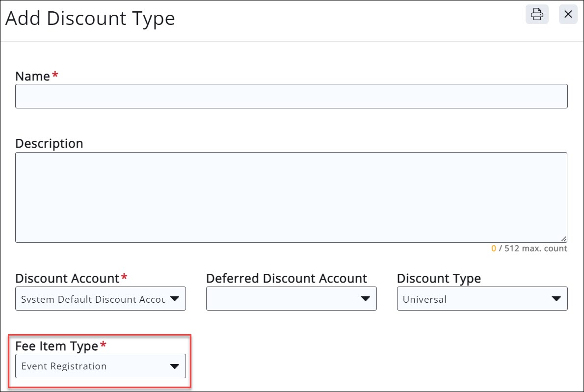Click inside the Description text area
584x392 pixels.
(x=292, y=196)
